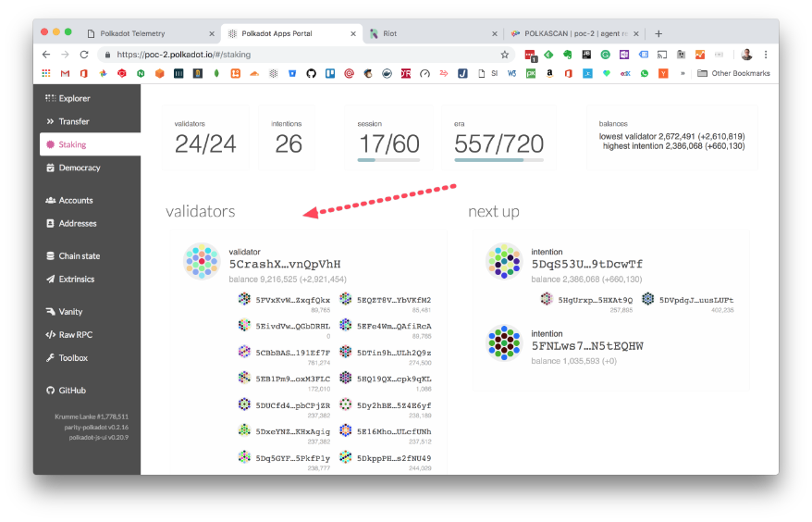Open a new browser tab
Screen dimensions: 812x522
pos(658,33)
